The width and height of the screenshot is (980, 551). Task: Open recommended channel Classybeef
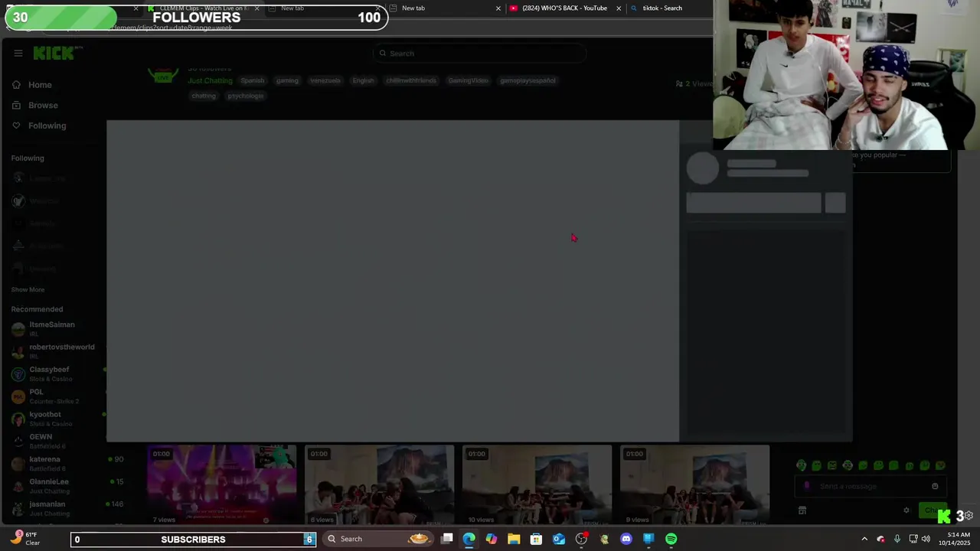click(49, 374)
